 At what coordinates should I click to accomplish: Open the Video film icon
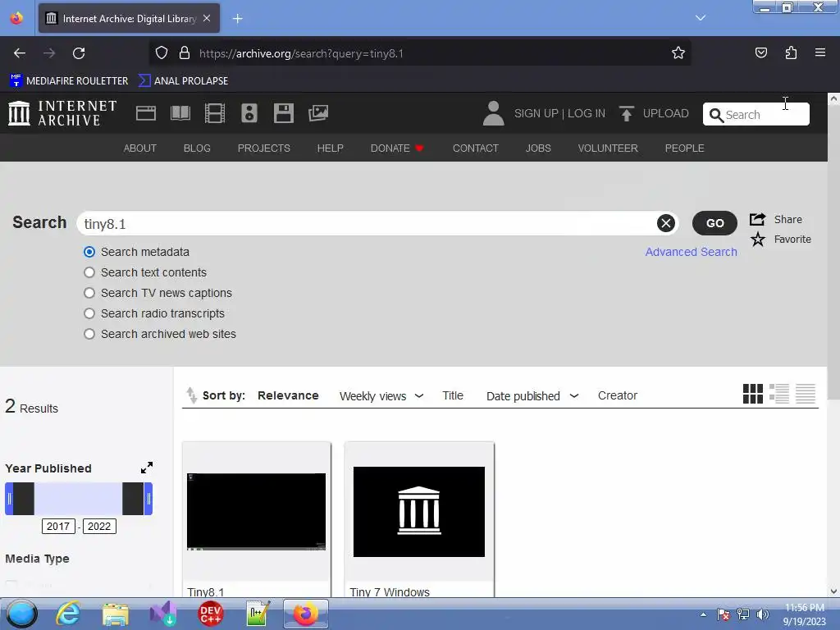click(x=215, y=113)
